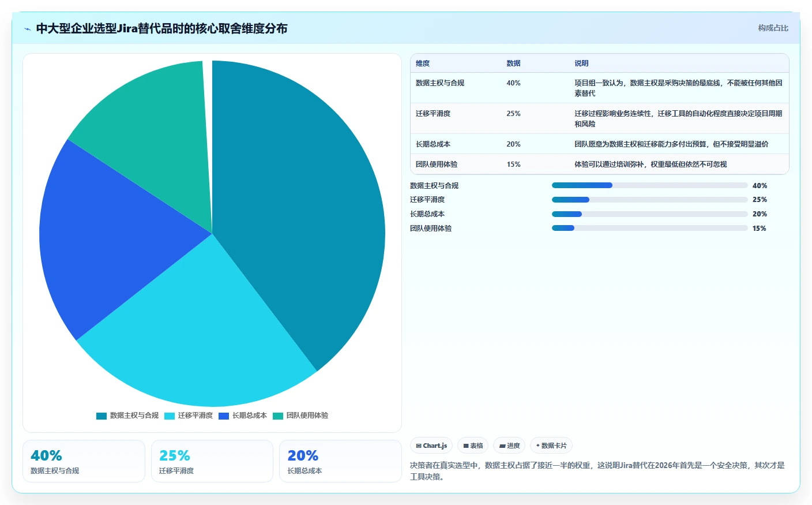This screenshot has height=505, width=812.
Task: Click the 15% value in the table
Action: click(513, 164)
